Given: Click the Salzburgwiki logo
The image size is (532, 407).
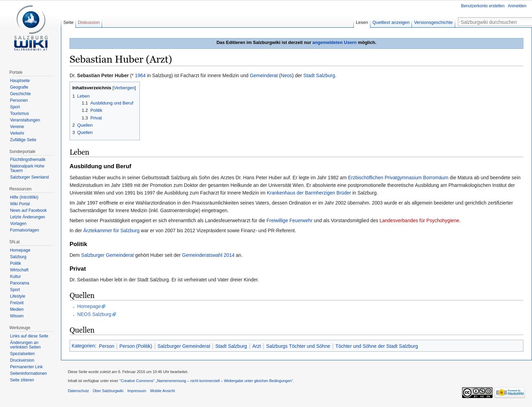Looking at the screenshot, I should point(31,28).
